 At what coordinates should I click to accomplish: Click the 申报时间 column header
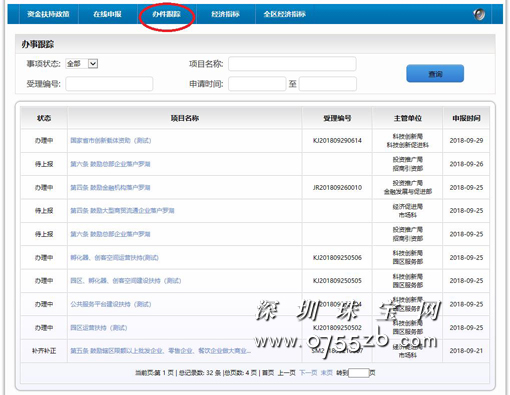[x=466, y=118]
